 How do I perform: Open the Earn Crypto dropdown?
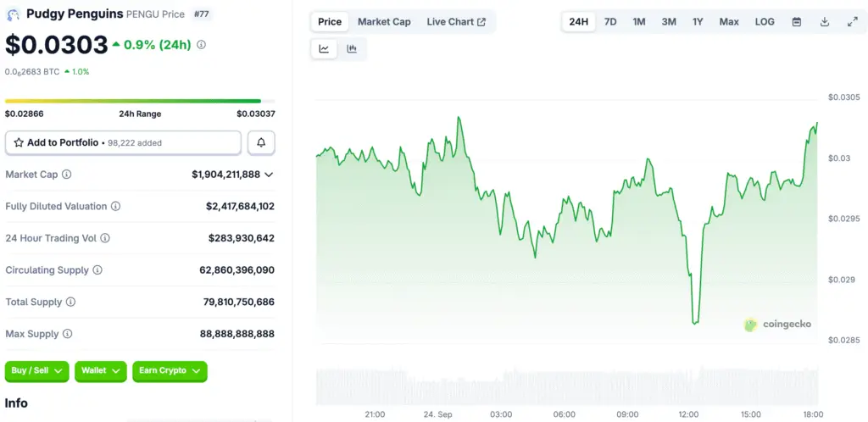(x=170, y=371)
